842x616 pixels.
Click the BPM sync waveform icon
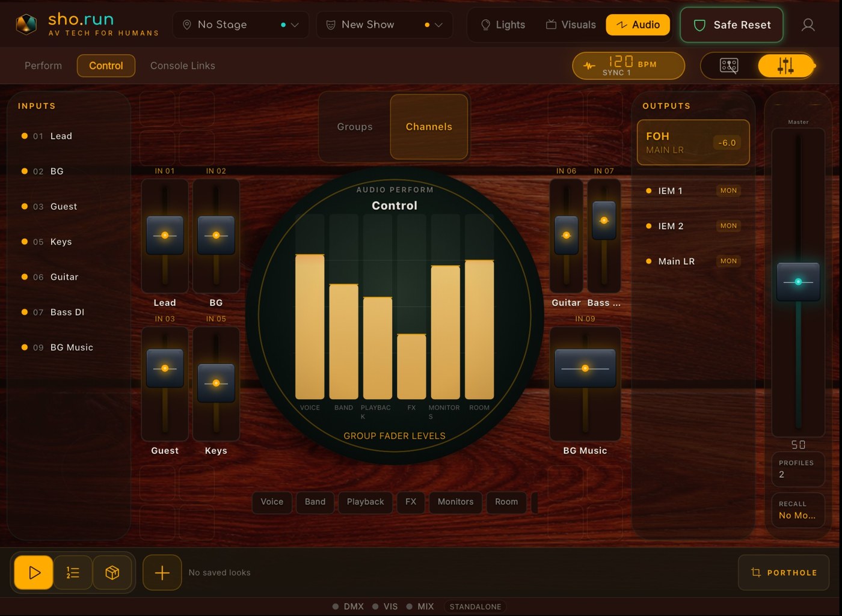pos(589,66)
